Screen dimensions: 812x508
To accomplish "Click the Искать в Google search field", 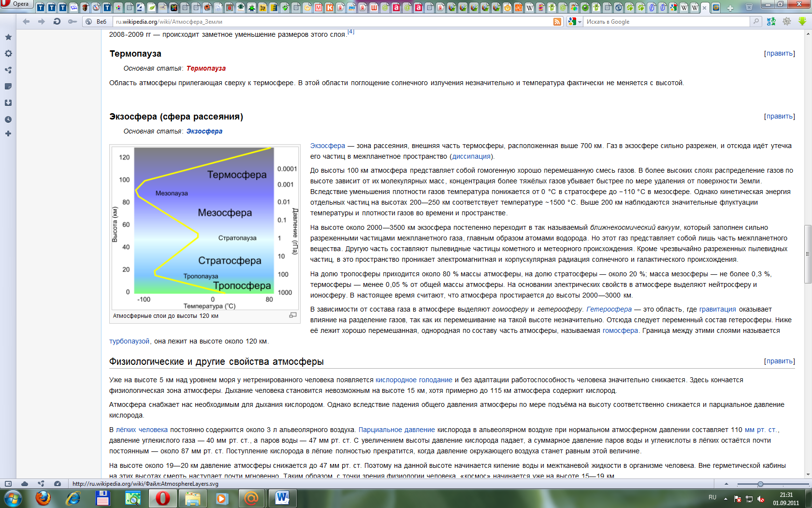I will tap(667, 22).
